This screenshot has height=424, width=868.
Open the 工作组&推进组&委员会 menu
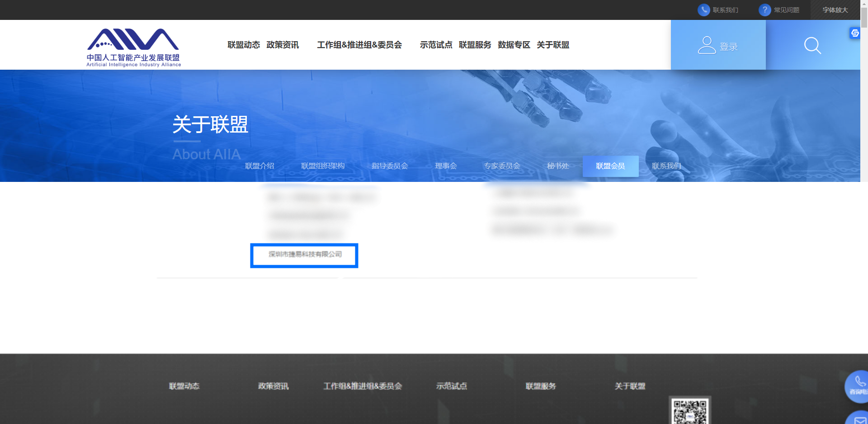[x=360, y=45]
